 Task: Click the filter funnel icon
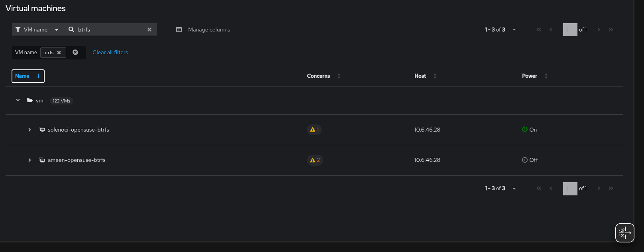click(x=18, y=30)
